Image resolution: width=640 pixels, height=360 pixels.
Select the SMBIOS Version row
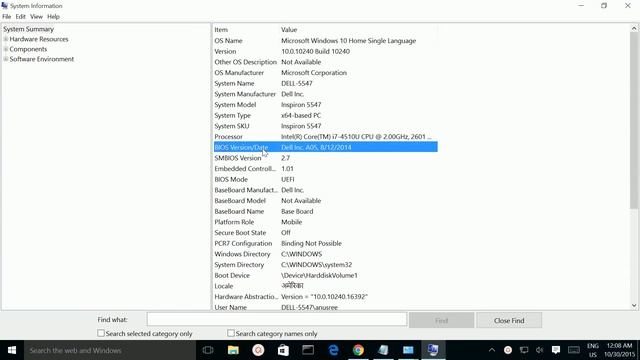click(x=325, y=158)
